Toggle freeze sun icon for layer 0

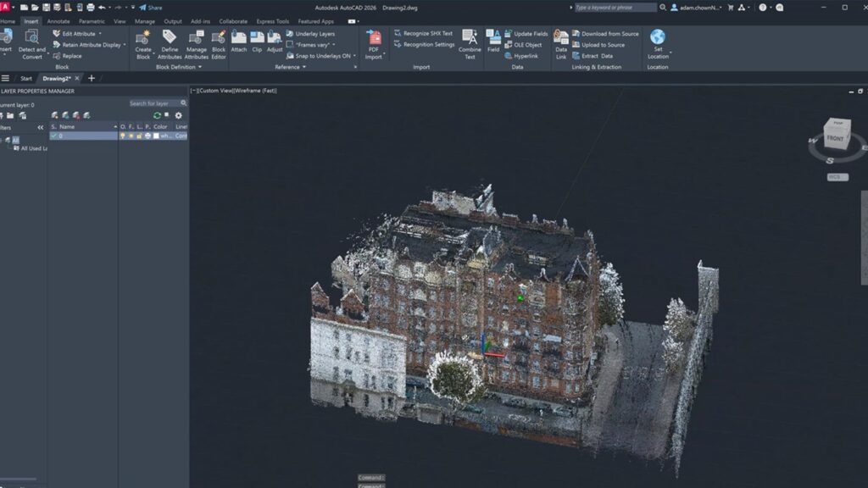pyautogui.click(x=131, y=136)
